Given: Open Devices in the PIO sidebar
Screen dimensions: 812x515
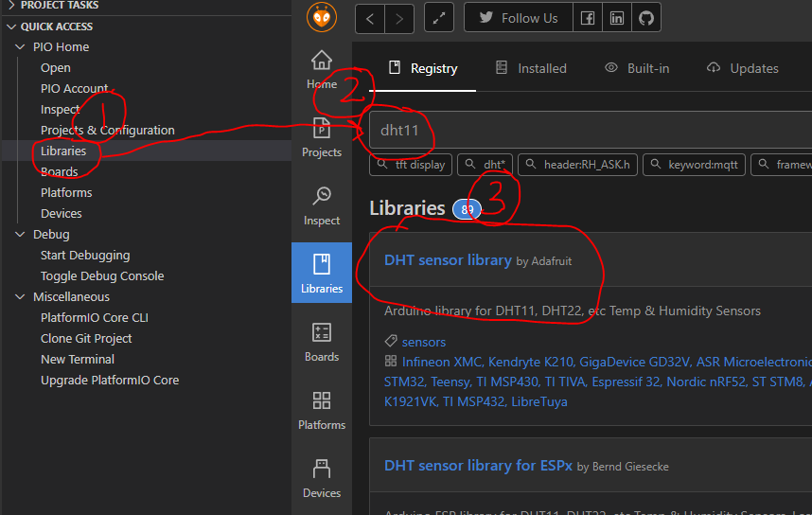Looking at the screenshot, I should pos(322,478).
